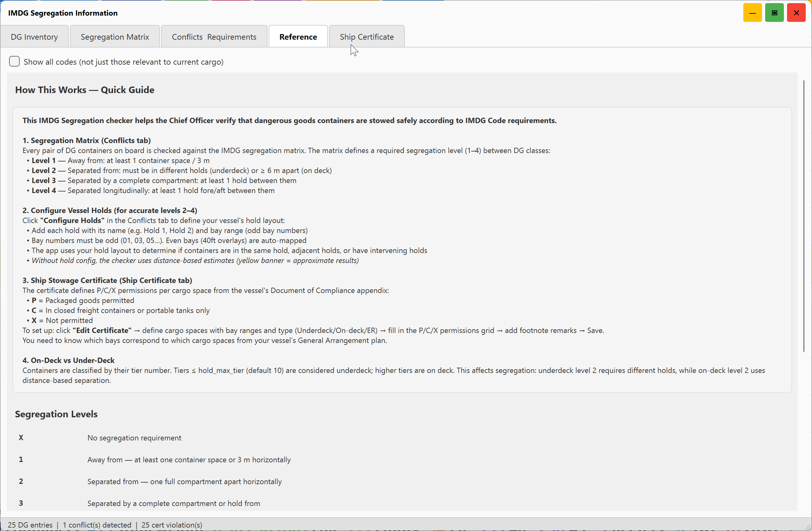Click '1 conflict(s) detected' in status bar
Viewport: 812px width, 531px height.
click(x=97, y=524)
